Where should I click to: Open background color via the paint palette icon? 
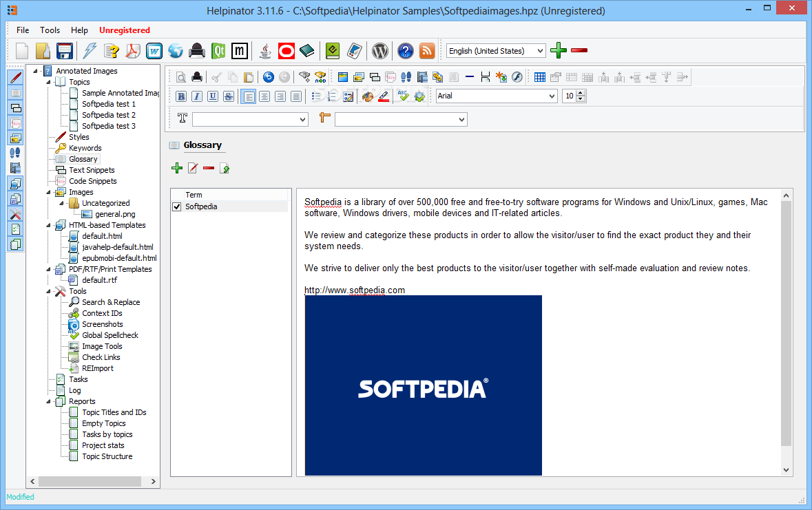tap(368, 96)
